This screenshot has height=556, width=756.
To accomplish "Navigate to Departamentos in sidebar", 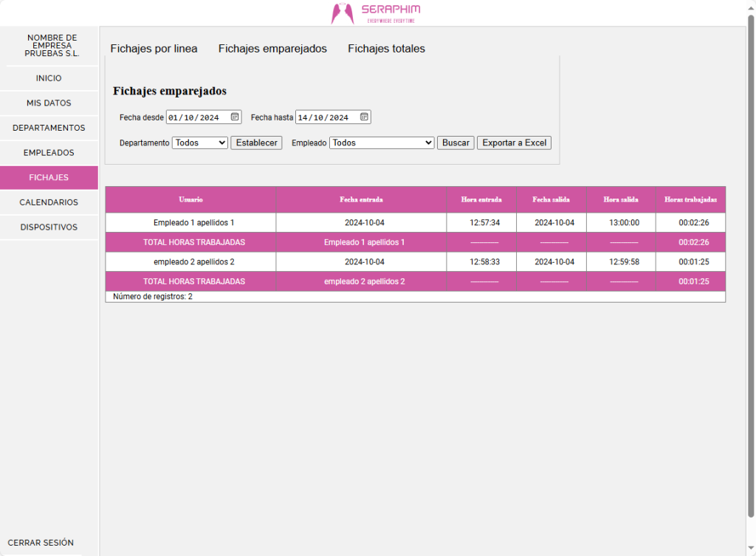I will pos(49,128).
